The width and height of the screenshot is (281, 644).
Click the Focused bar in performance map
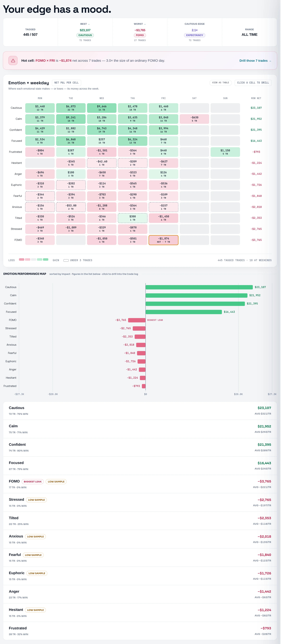coord(184,312)
